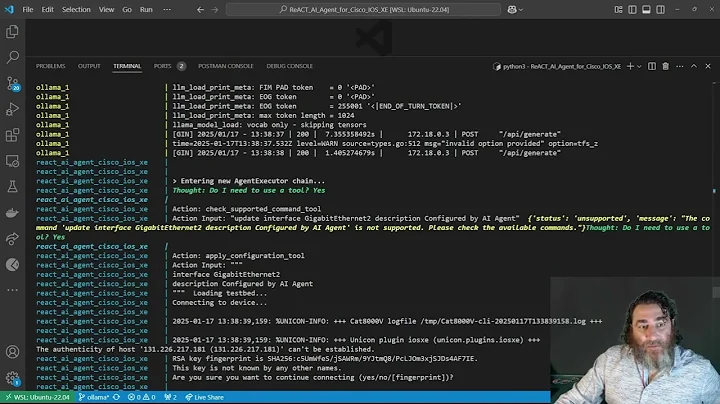Switch to the Debug Console tab

coord(289,66)
